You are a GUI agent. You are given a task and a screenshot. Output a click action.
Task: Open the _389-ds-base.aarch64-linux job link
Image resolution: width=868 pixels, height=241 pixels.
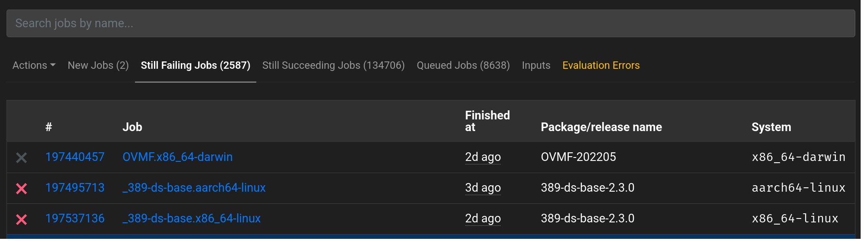194,187
